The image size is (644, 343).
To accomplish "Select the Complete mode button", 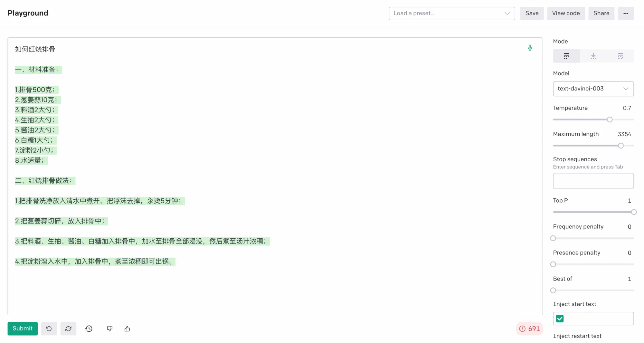I will point(566,56).
